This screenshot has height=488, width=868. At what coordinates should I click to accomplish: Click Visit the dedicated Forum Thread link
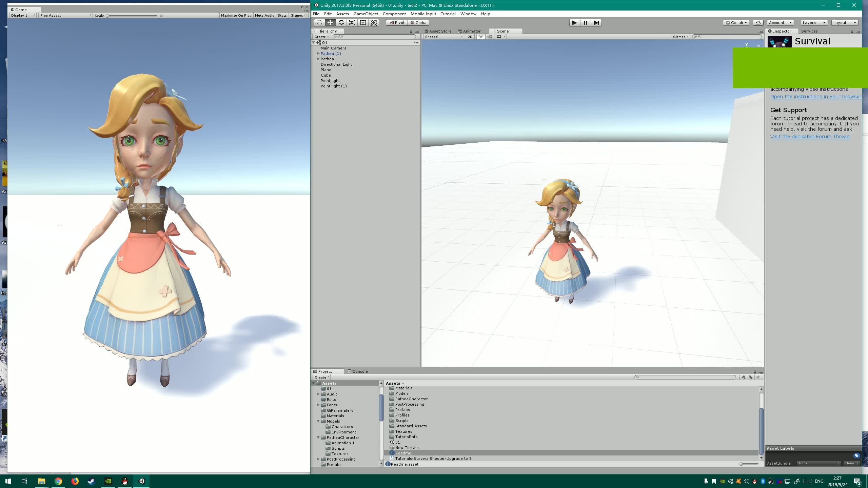click(810, 137)
